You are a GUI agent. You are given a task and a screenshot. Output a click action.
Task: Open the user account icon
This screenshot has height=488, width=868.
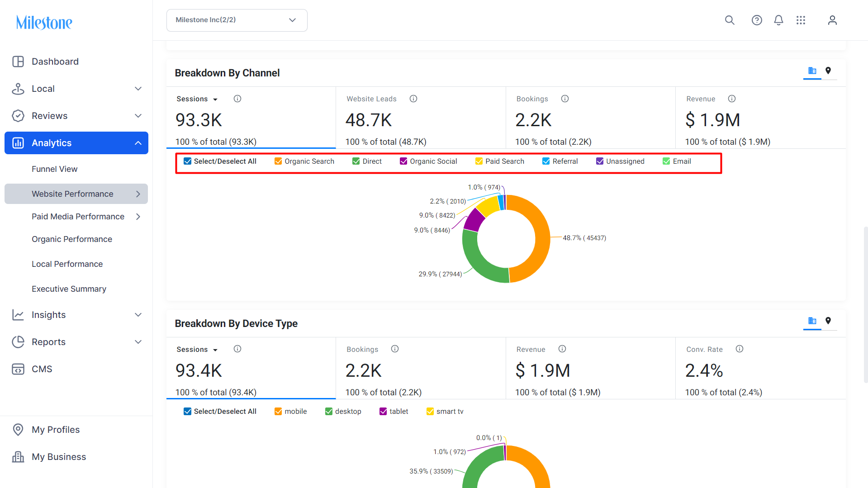click(x=832, y=20)
